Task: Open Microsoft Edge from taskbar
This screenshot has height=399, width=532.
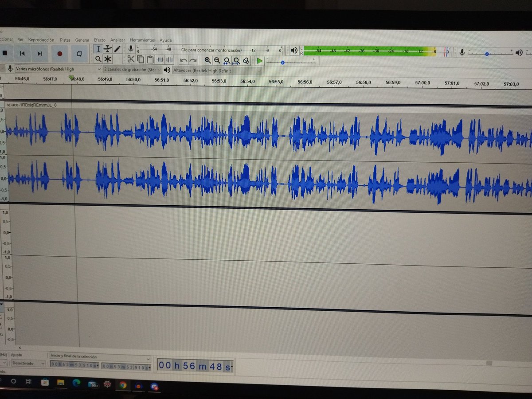Action: coord(76,383)
